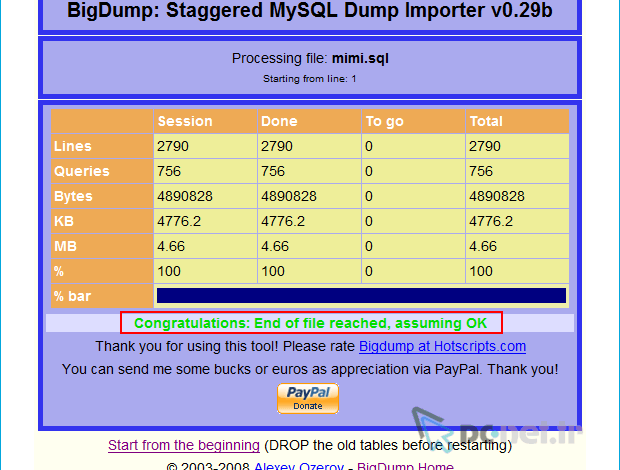Image resolution: width=620 pixels, height=470 pixels.
Task: Click the Lines row label
Action: 73,146
